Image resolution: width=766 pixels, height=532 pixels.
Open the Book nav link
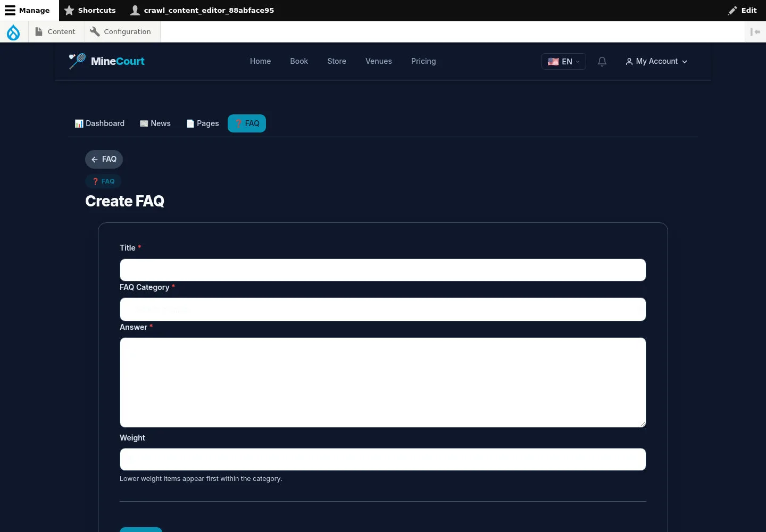(299, 62)
